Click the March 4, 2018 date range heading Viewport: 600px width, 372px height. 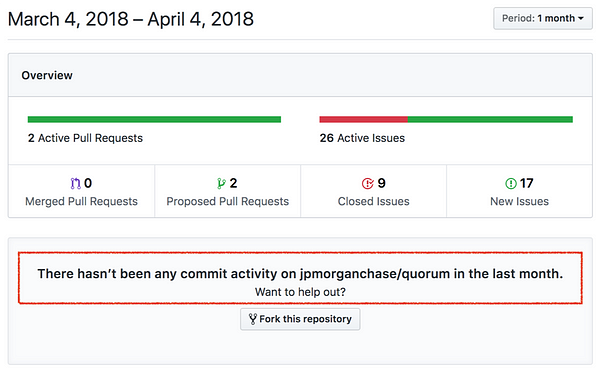(131, 19)
